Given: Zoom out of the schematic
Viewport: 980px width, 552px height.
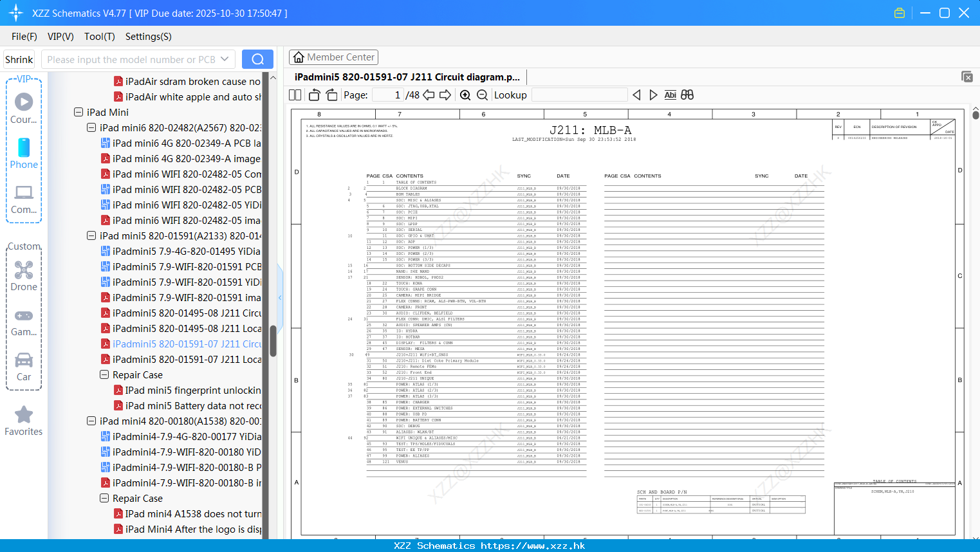Looking at the screenshot, I should (x=482, y=95).
